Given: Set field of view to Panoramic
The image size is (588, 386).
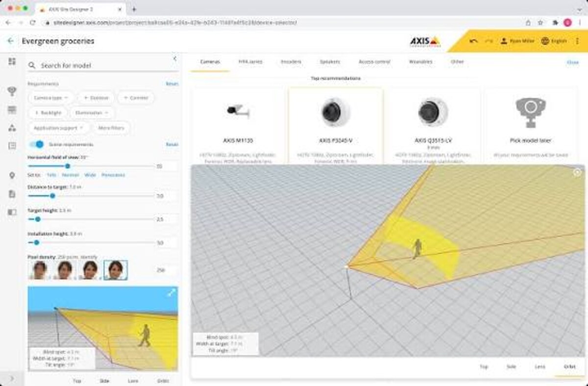Looking at the screenshot, I should [113, 175].
